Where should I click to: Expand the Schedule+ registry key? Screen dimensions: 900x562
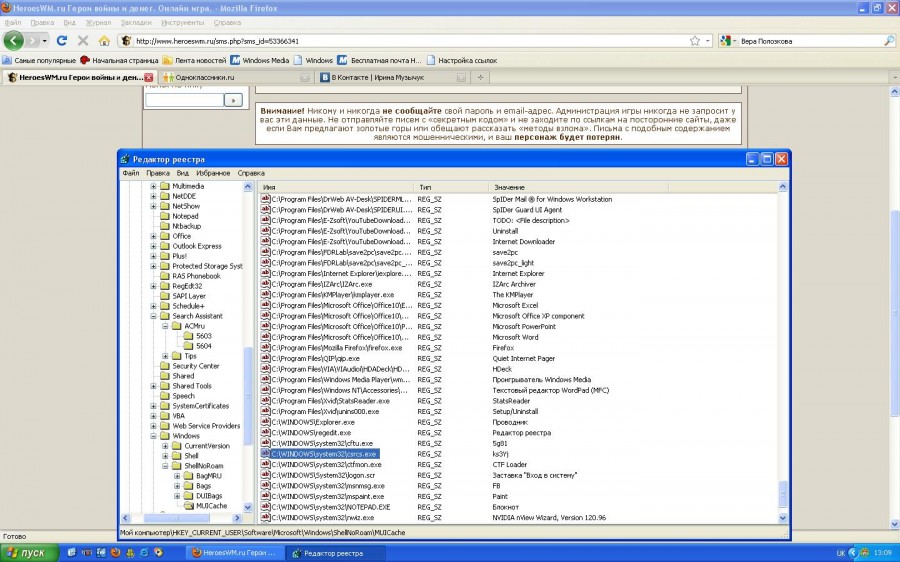click(153, 306)
